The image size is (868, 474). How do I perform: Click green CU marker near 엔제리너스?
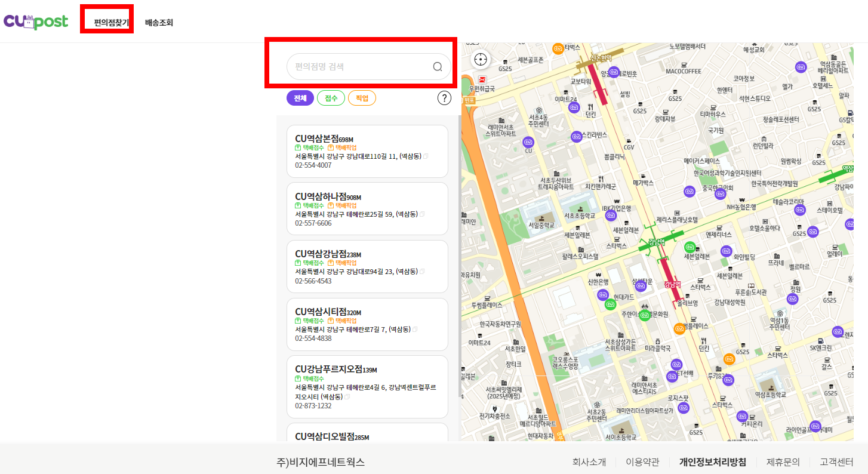pos(690,247)
